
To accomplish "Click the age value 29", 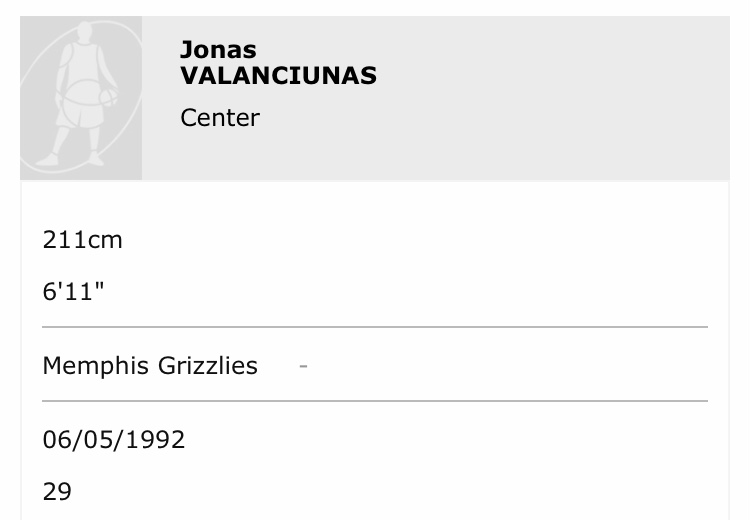I will [x=57, y=491].
